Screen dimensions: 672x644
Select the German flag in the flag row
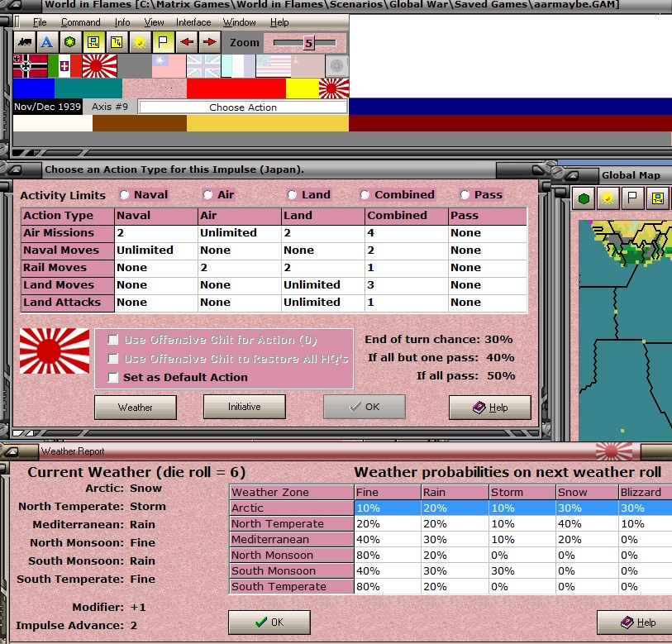coord(31,66)
